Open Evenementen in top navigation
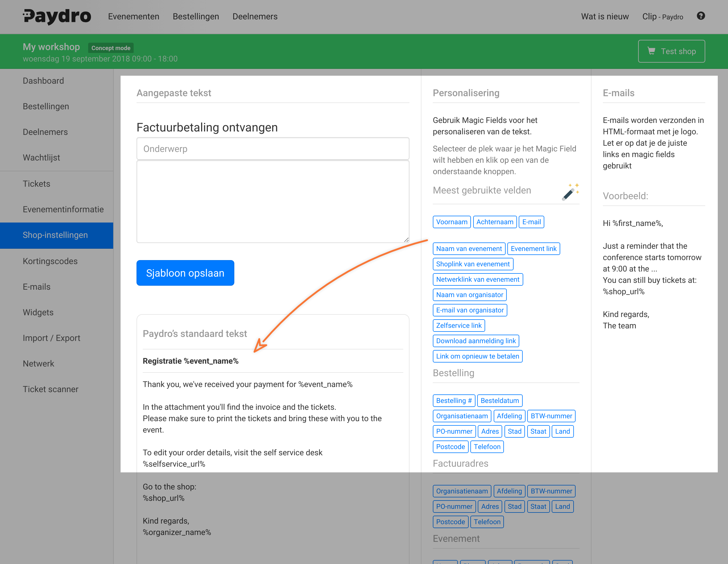Screen dimensions: 728x564 [x=133, y=16]
